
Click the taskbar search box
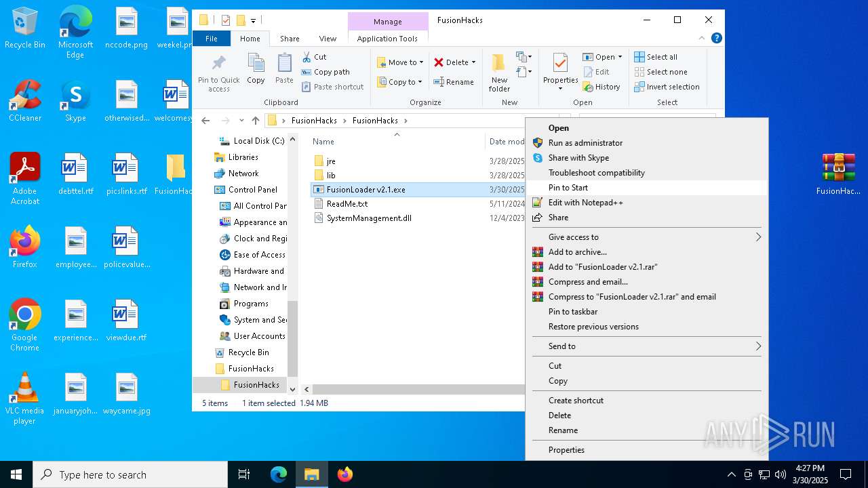pos(130,474)
